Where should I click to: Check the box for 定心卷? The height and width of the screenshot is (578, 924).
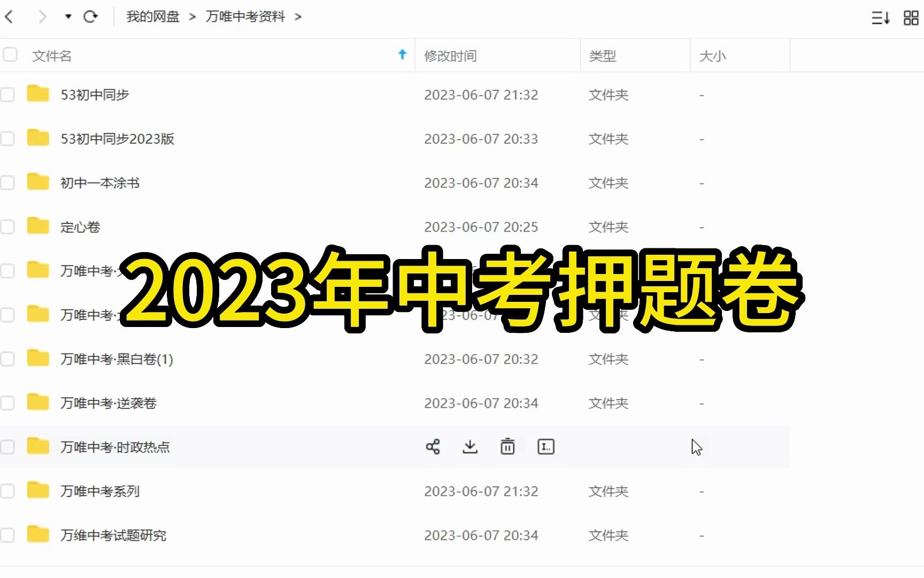coord(7,227)
